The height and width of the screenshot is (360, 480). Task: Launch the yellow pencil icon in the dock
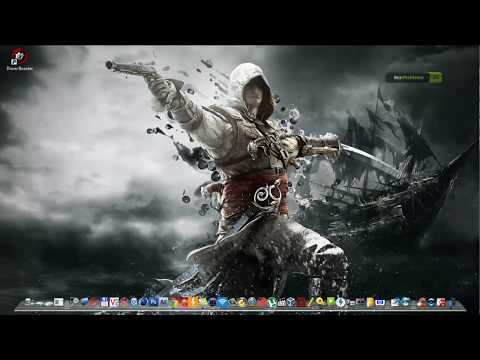pyautogui.click(x=310, y=302)
